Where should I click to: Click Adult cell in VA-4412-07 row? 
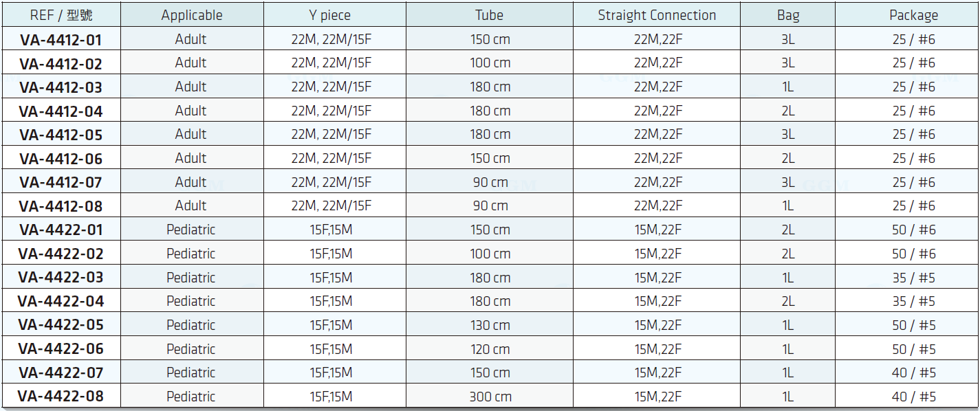[191, 182]
